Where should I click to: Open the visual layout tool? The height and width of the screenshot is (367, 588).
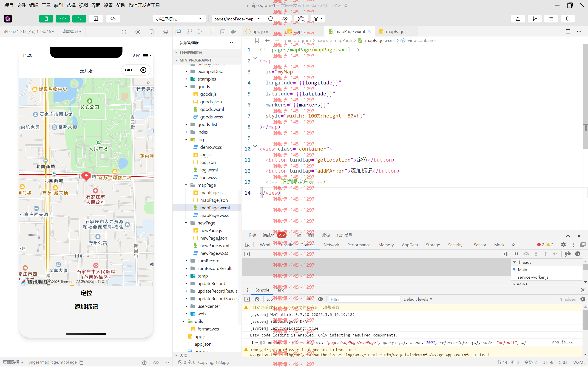pos(96,19)
